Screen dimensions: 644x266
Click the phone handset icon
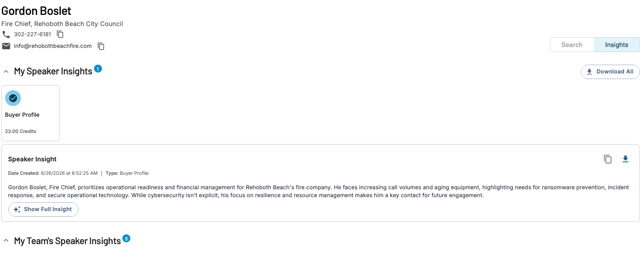tap(6, 34)
